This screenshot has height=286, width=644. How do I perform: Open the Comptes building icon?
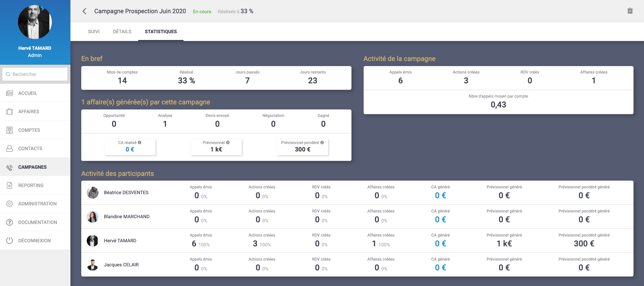(x=9, y=130)
